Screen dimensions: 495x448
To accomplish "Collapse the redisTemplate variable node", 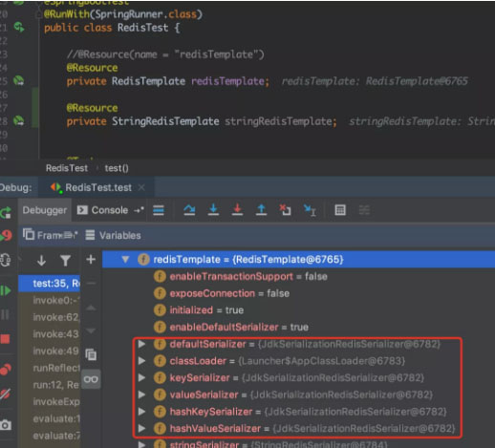I will 125,259.
